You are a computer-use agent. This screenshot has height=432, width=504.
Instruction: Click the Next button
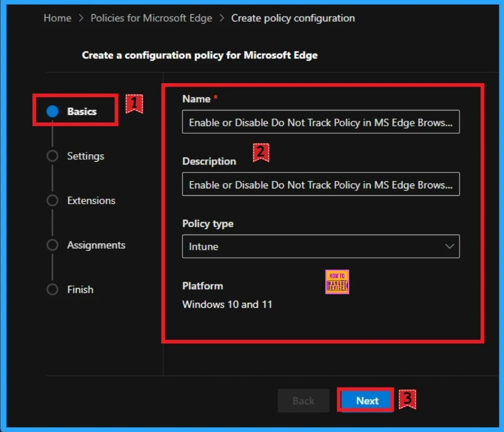(x=367, y=401)
